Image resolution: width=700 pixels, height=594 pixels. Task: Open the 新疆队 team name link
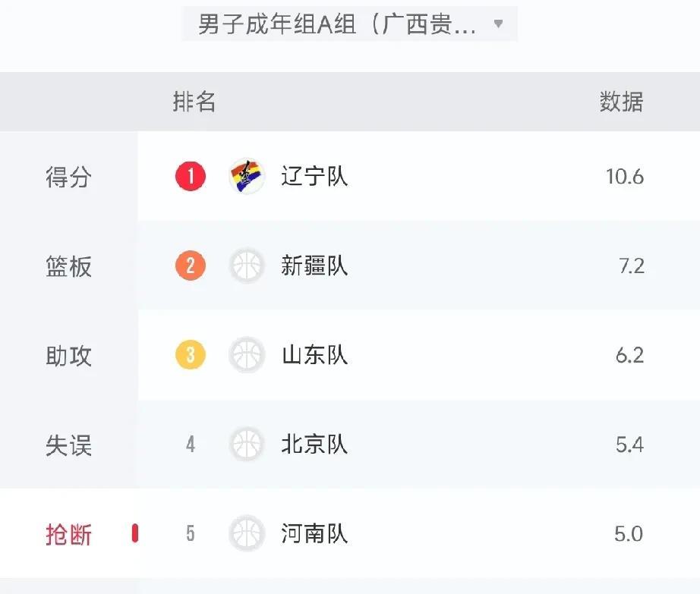314,266
